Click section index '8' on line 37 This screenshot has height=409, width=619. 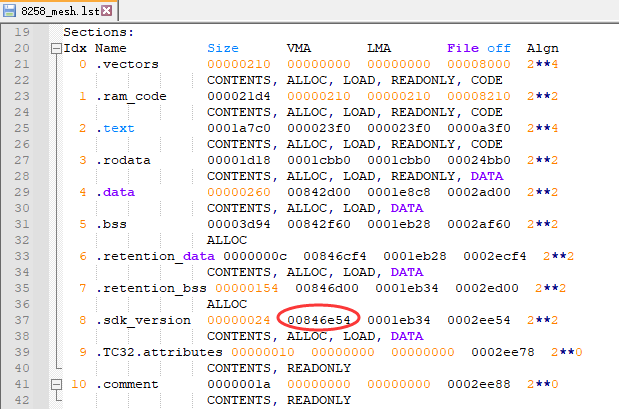[x=83, y=320]
